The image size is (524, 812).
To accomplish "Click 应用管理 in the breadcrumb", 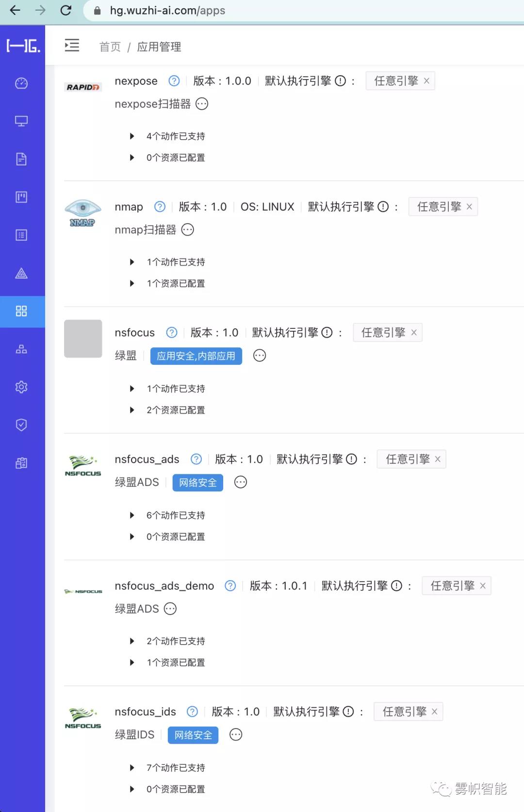I will pyautogui.click(x=159, y=47).
